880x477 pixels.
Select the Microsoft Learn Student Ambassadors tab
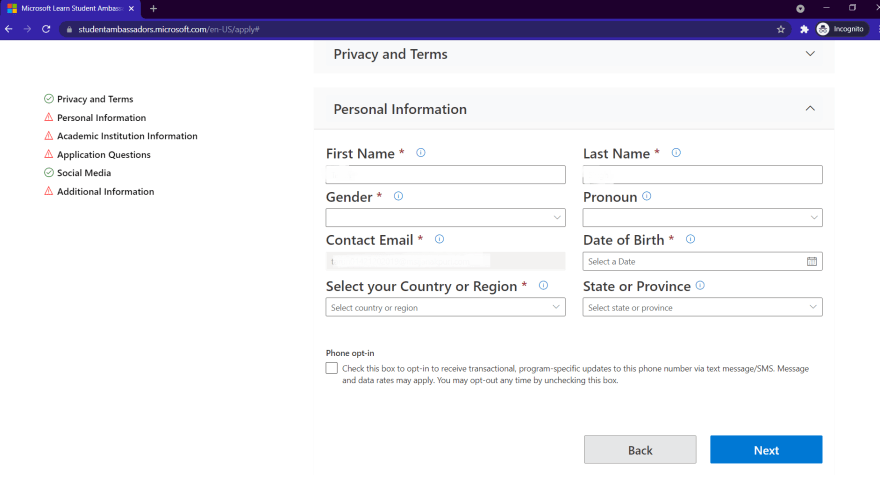pyautogui.click(x=71, y=8)
